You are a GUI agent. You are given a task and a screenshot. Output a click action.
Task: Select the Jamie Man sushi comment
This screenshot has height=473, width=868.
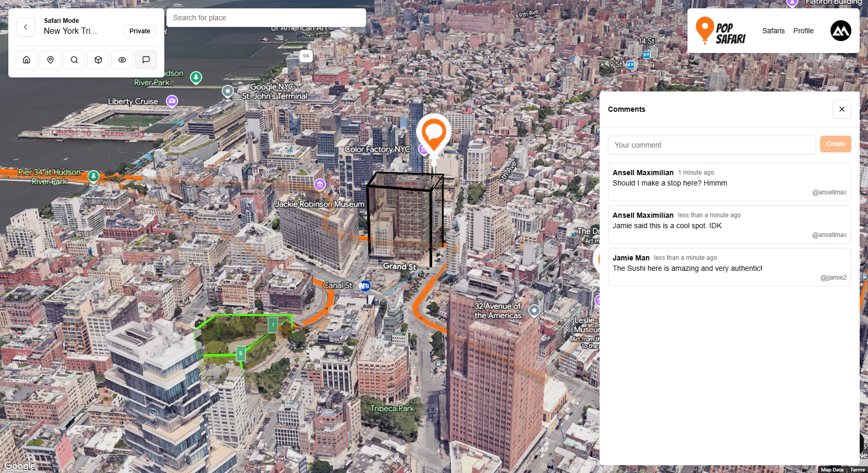point(730,267)
